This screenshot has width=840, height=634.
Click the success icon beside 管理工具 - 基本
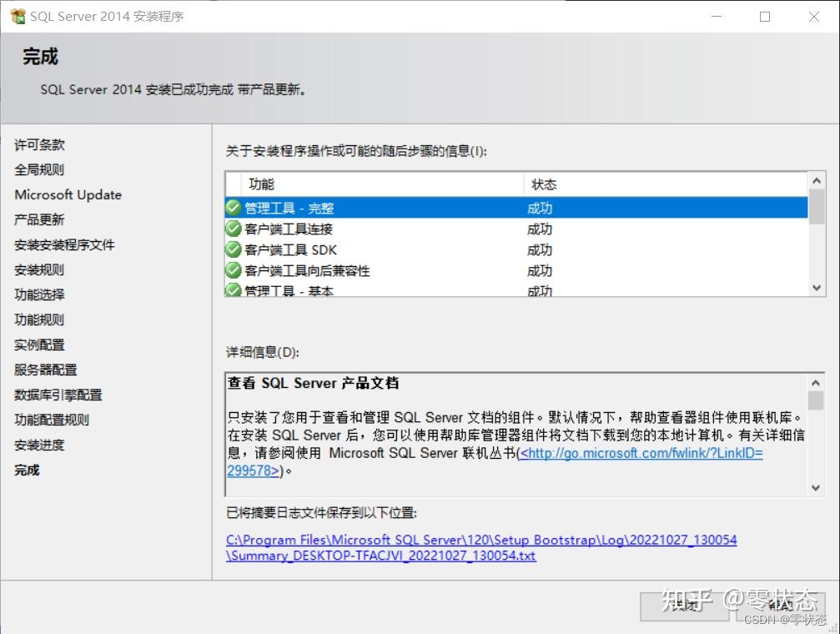point(234,289)
